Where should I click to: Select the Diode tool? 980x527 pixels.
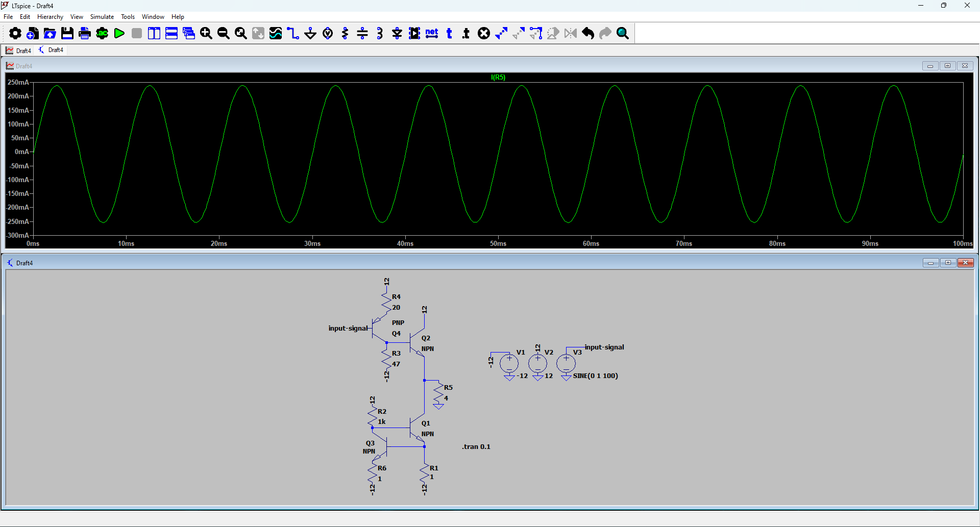397,34
